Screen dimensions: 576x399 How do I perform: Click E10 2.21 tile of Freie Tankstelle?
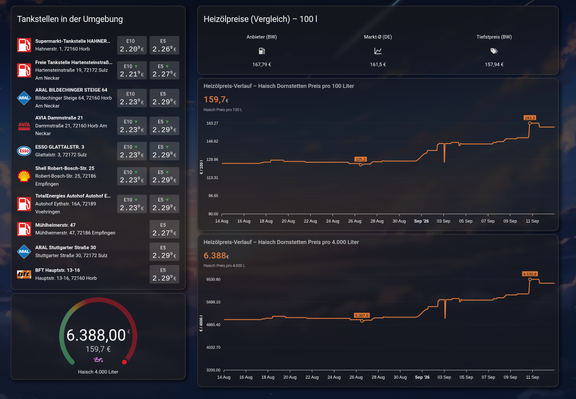[132, 70]
